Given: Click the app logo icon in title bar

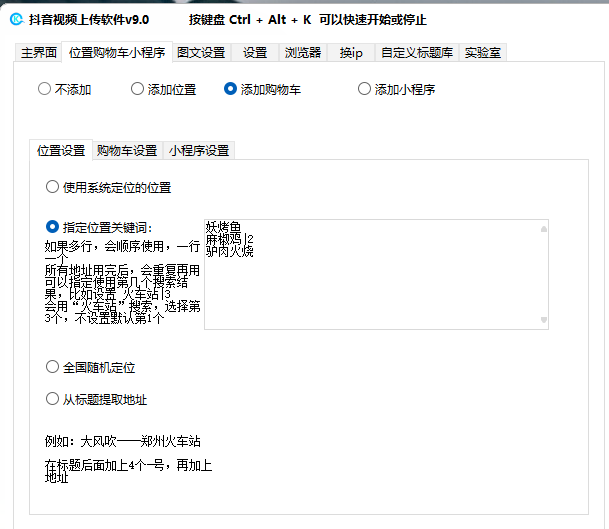Looking at the screenshot, I should [16, 19].
